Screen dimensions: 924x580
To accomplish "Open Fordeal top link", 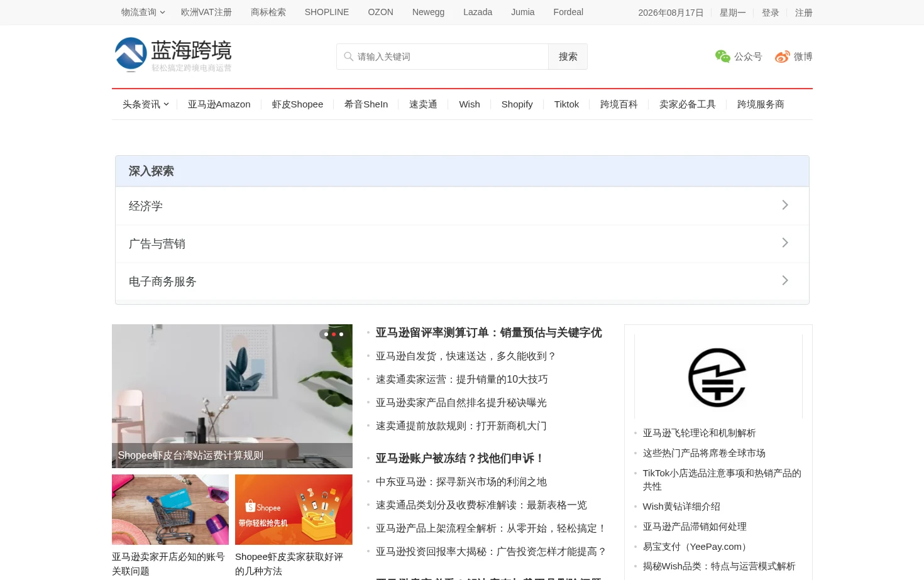I will tap(568, 12).
